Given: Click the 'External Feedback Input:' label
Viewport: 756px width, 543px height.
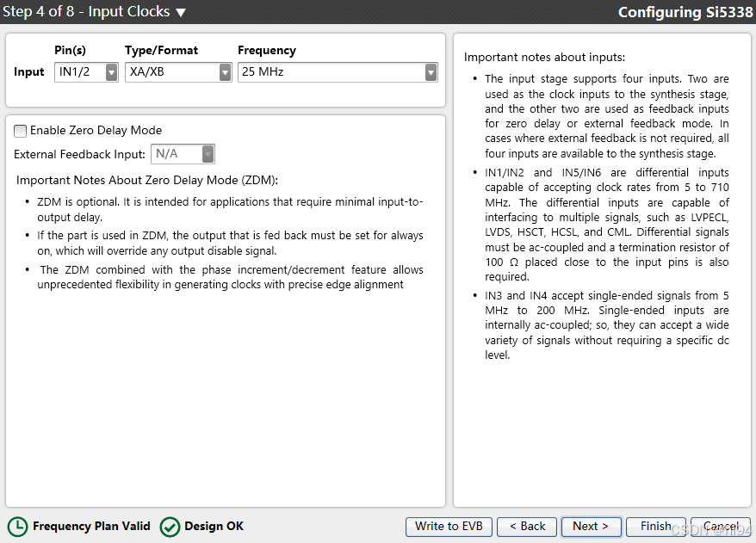Looking at the screenshot, I should tap(79, 154).
